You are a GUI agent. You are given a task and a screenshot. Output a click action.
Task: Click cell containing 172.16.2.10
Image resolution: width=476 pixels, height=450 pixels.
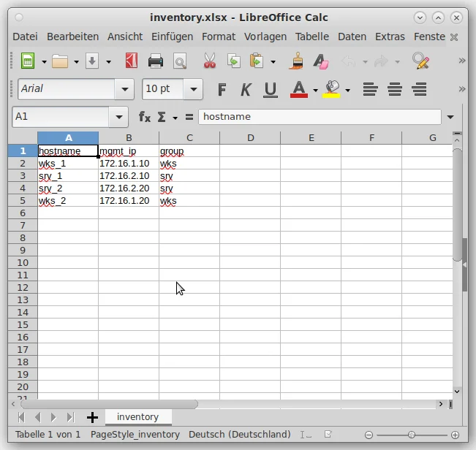point(129,176)
